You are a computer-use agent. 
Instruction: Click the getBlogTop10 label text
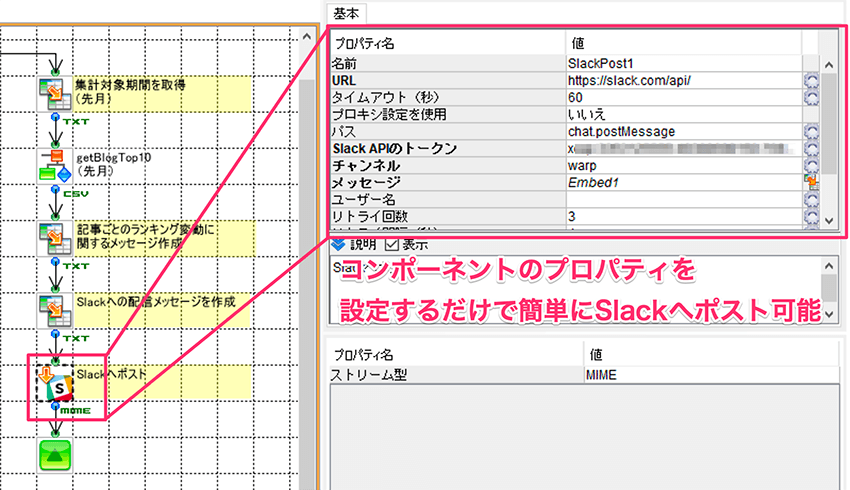point(113,158)
